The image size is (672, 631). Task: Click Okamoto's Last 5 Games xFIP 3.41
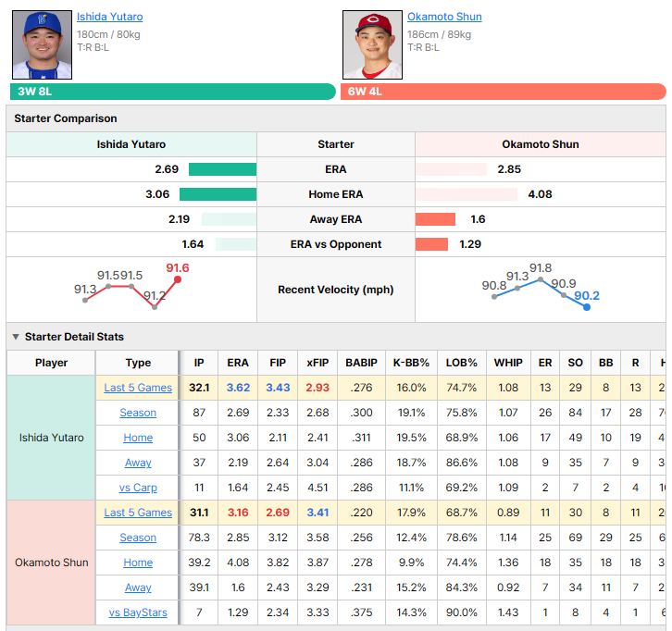coord(317,513)
